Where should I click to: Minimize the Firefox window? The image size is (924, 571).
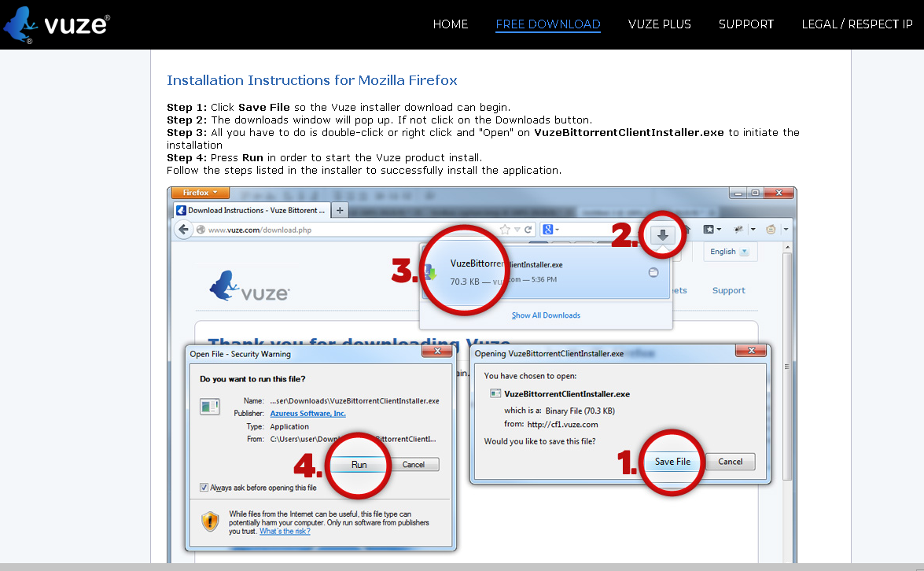(x=738, y=193)
